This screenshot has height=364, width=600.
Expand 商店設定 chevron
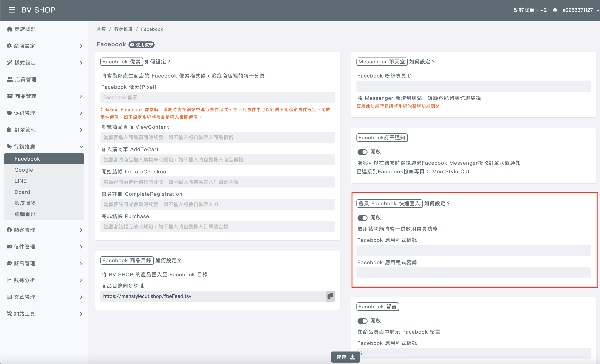(81, 46)
